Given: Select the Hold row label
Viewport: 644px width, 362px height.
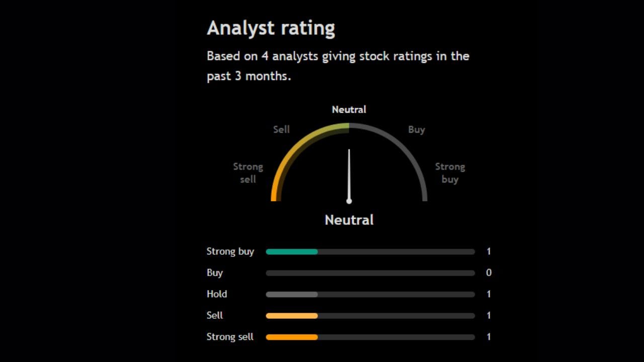Looking at the screenshot, I should click(217, 294).
